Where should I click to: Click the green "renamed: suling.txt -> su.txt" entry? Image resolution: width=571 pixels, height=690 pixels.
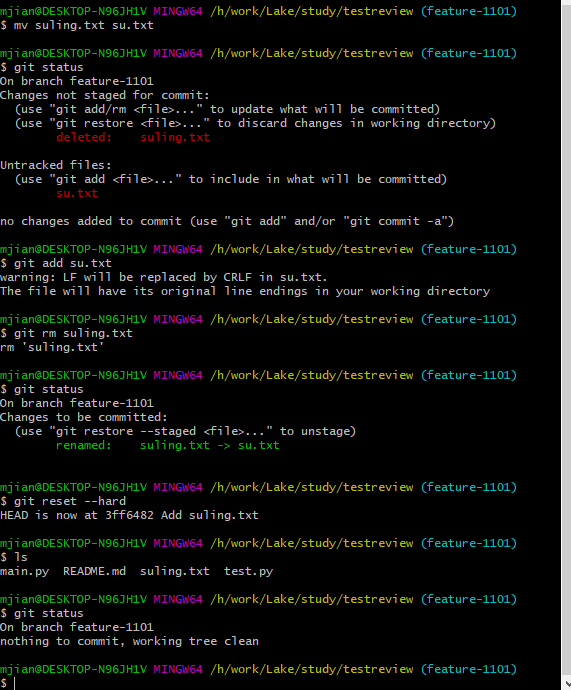pos(168,445)
